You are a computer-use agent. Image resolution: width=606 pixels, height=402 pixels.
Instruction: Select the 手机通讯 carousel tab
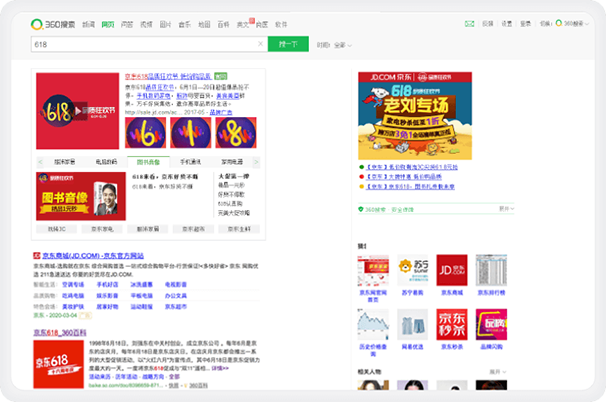(191, 162)
